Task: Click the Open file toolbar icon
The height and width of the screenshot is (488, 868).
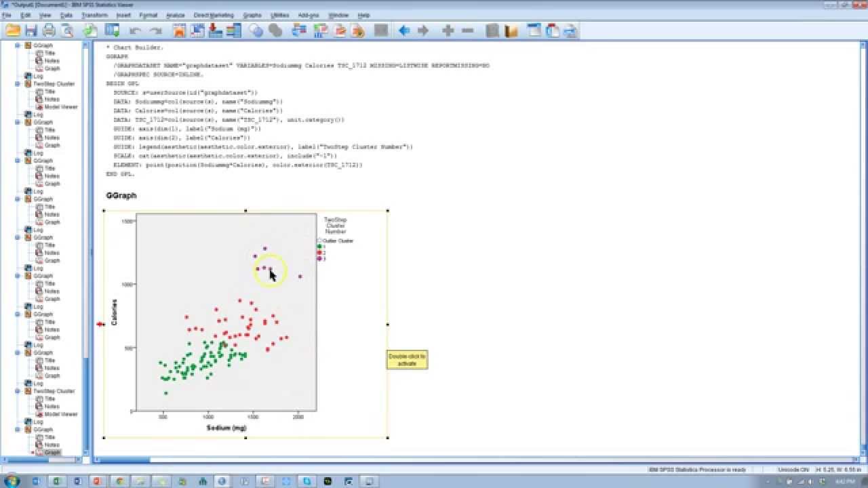Action: coord(12,30)
